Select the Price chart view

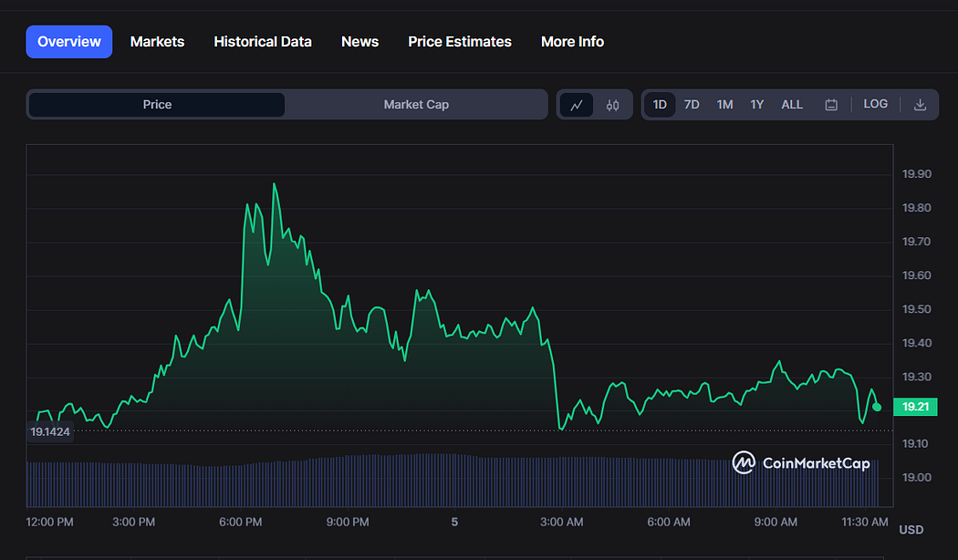click(x=157, y=104)
